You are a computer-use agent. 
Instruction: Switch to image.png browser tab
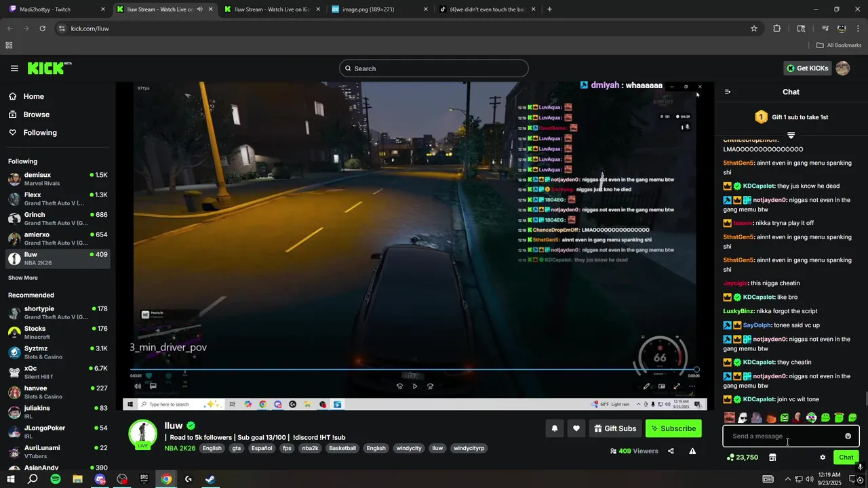pyautogui.click(x=380, y=9)
